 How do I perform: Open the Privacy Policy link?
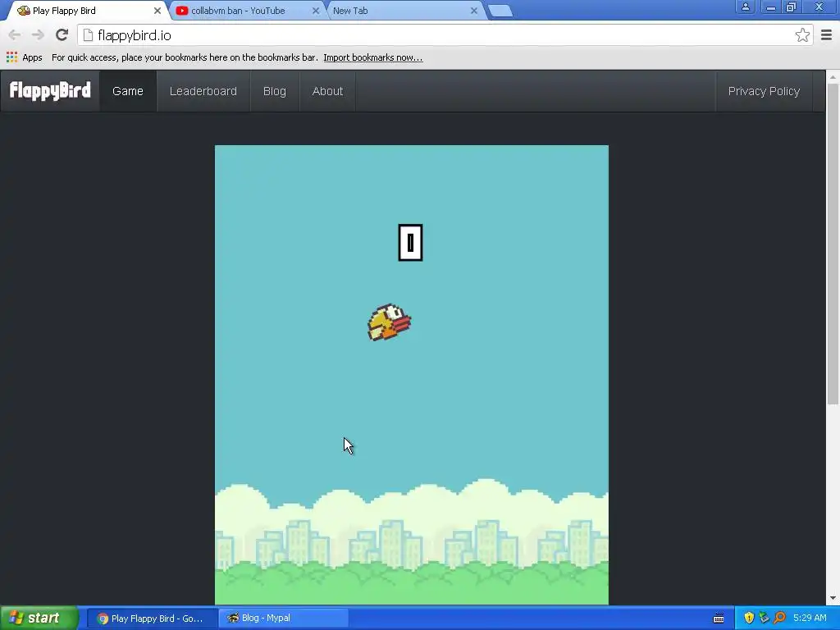764,91
